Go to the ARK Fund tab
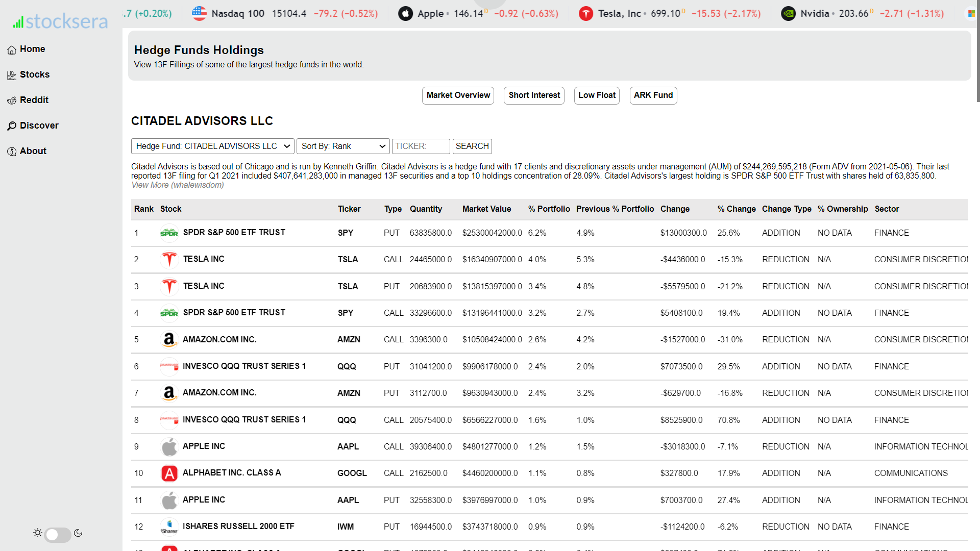 coord(653,95)
